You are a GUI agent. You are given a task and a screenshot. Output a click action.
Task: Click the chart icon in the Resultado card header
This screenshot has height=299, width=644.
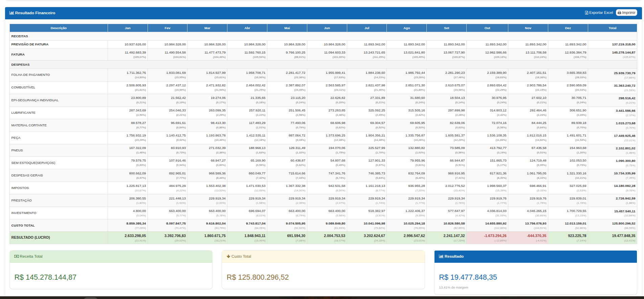(441, 256)
